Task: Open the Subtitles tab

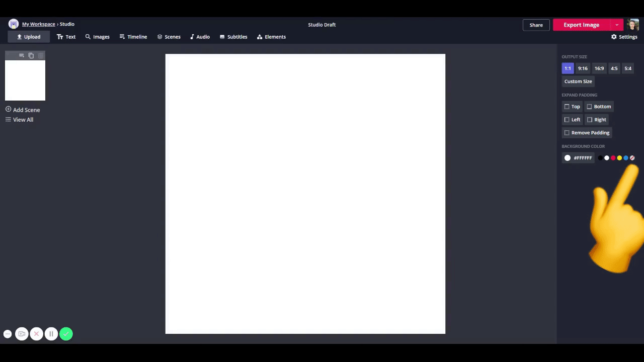Action: (x=233, y=37)
